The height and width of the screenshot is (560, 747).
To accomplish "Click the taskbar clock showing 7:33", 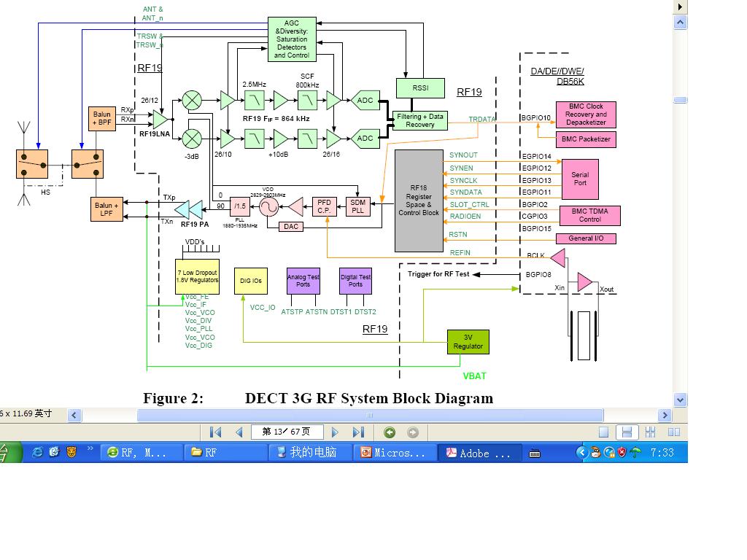I will [x=662, y=452].
